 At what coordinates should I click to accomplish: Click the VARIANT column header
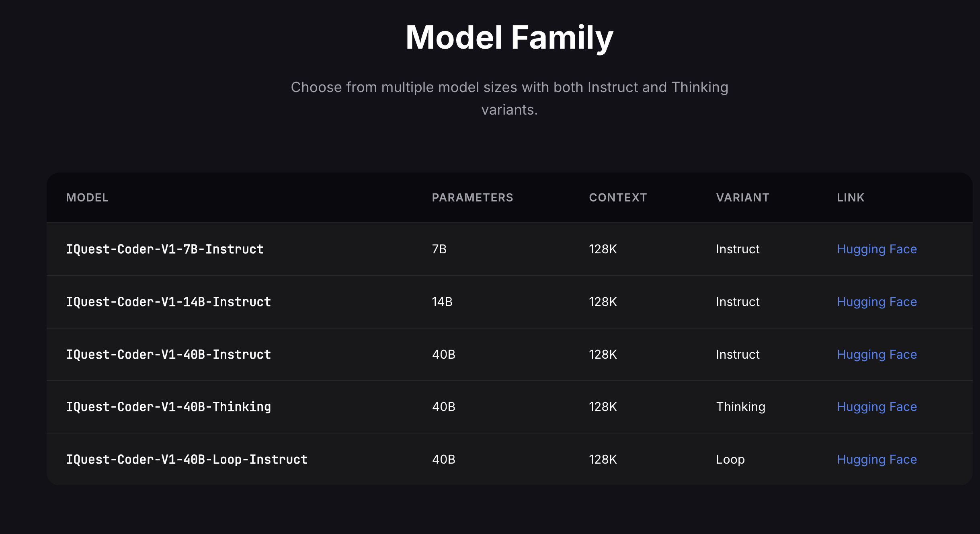point(742,197)
